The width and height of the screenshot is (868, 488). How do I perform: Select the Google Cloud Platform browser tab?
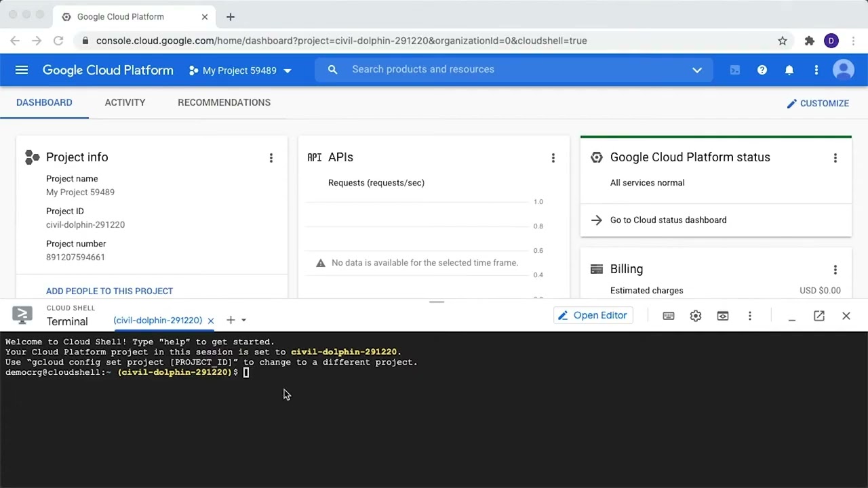135,16
